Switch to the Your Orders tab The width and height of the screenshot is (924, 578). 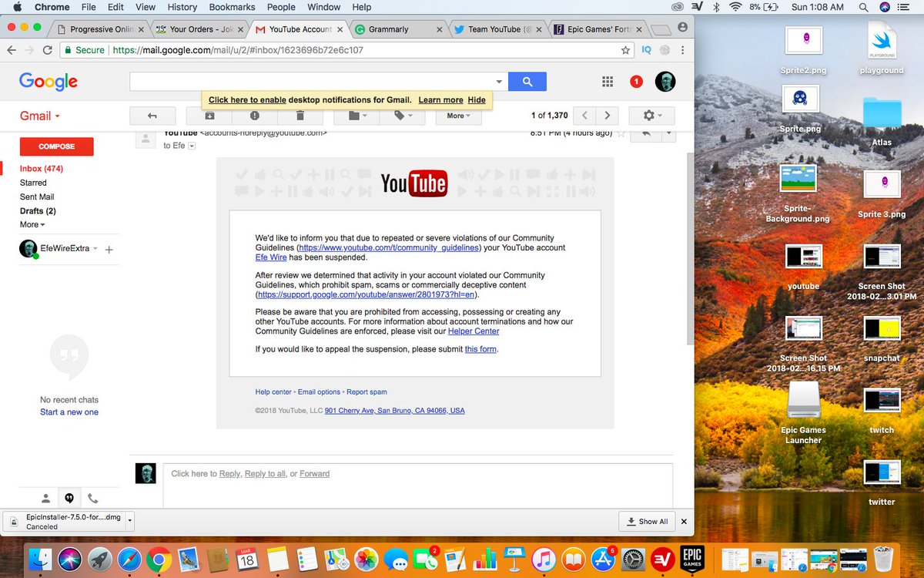pos(199,29)
